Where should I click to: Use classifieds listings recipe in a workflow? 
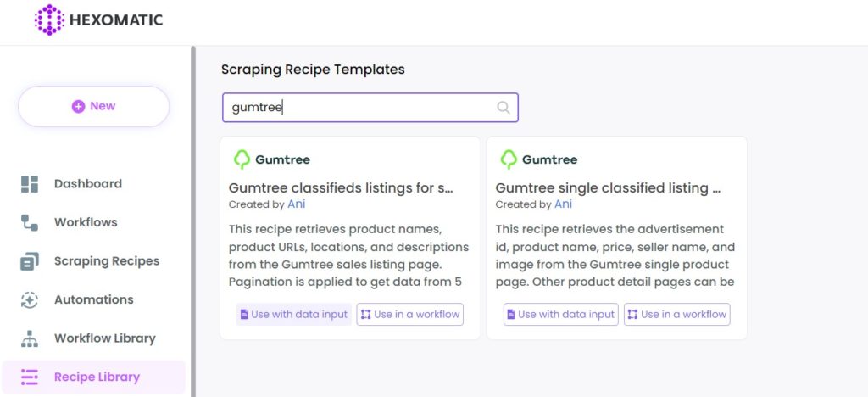tap(410, 315)
